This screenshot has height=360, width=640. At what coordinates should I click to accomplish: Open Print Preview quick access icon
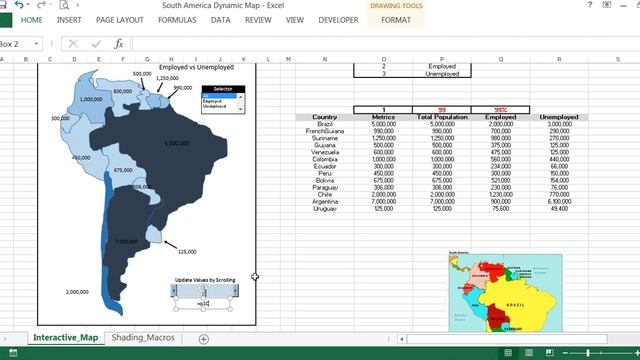64,5
